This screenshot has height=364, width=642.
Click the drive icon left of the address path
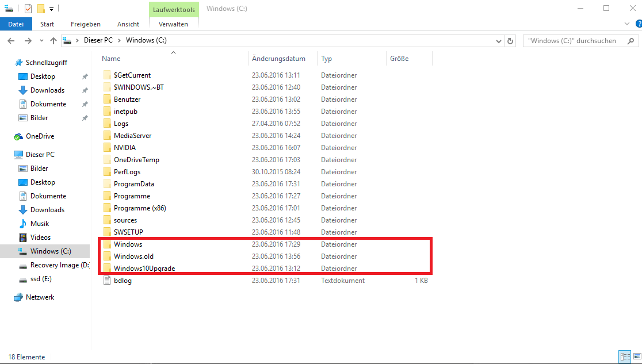(67, 40)
